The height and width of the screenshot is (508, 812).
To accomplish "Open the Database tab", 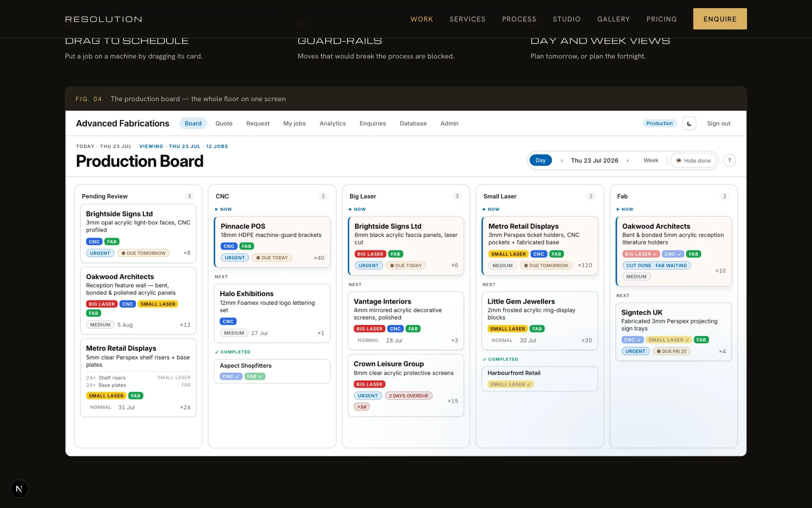I will coord(413,124).
